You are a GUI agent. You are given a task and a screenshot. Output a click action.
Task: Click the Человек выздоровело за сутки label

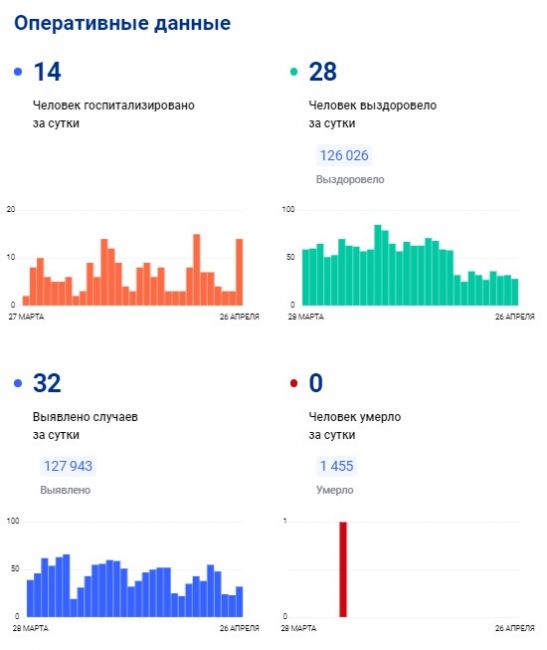373,114
